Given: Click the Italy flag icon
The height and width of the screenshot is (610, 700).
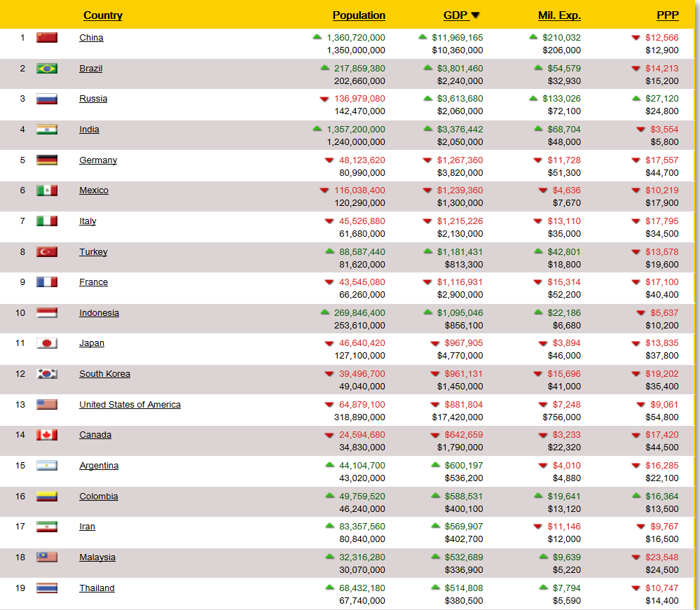Looking at the screenshot, I should (47, 221).
